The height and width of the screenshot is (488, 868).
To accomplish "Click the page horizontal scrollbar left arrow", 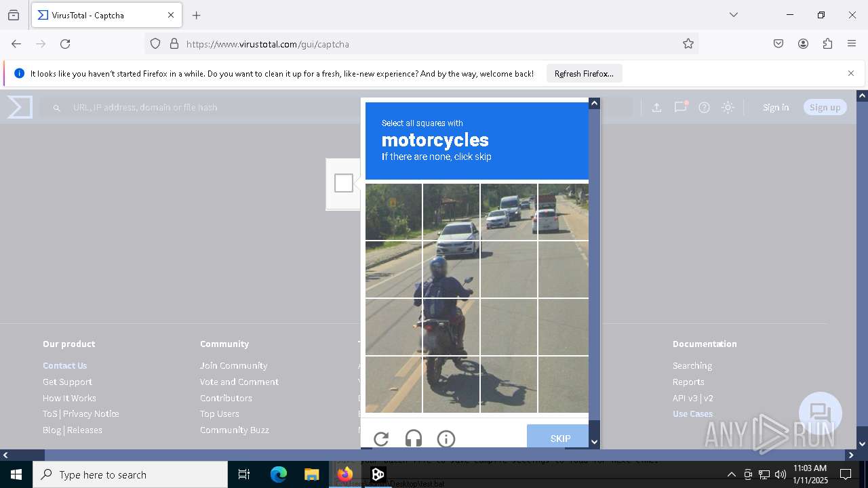I will 5,455.
